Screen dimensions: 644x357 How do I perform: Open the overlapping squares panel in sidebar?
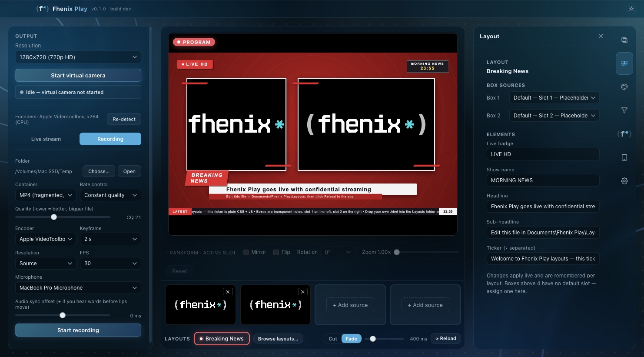tap(624, 40)
